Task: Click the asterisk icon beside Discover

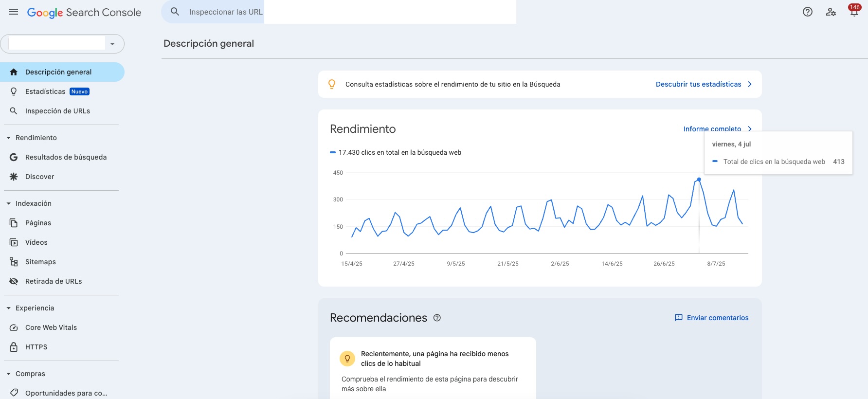Action: tap(14, 177)
